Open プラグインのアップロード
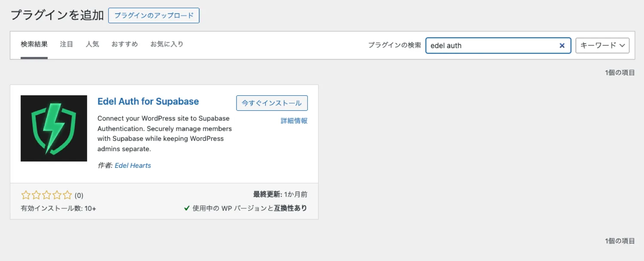Screen dimensions: 644x261 click(x=154, y=15)
